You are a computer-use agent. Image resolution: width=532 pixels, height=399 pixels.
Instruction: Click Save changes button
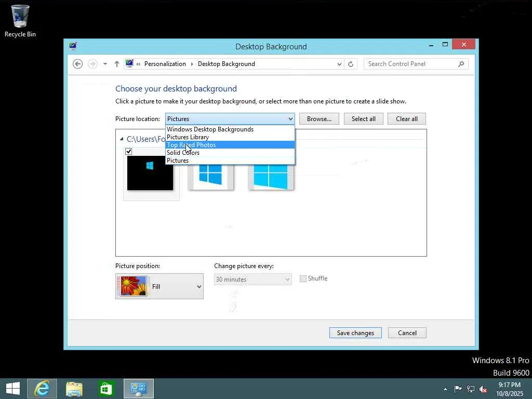pos(355,333)
